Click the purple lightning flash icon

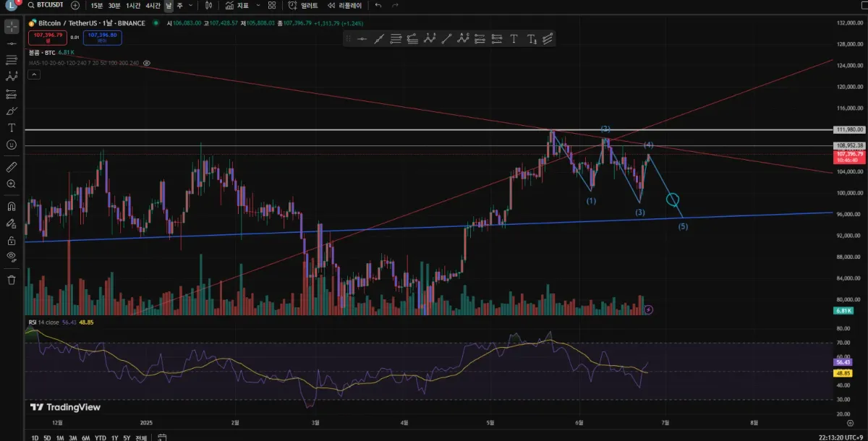[649, 310]
